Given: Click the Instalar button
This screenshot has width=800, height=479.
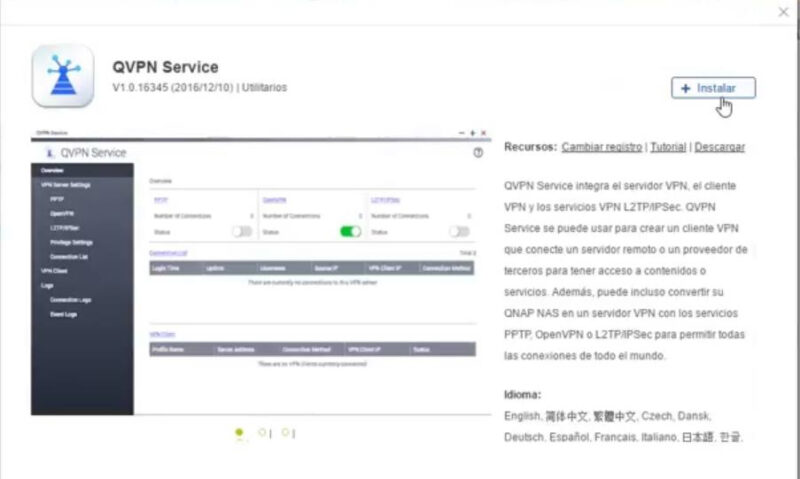Looking at the screenshot, I should 713,88.
